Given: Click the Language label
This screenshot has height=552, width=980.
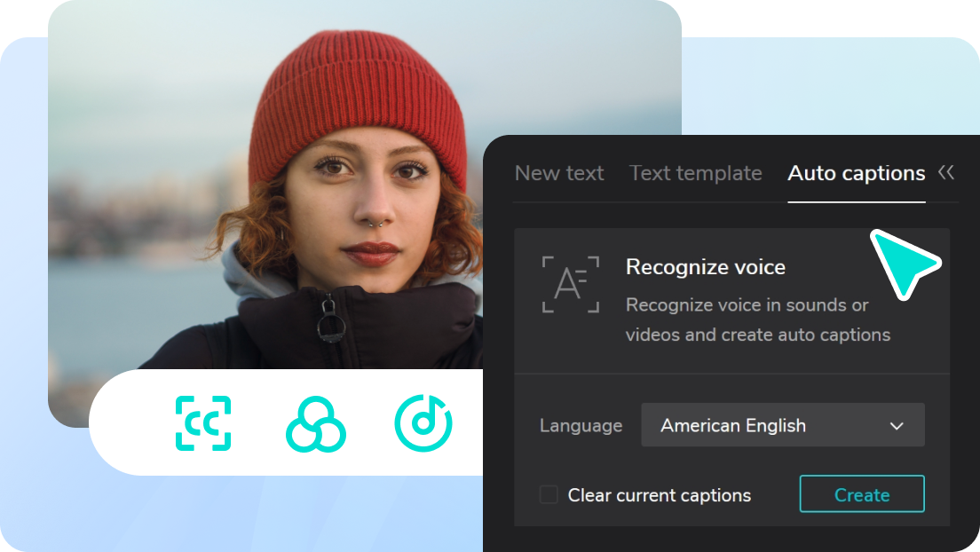Looking at the screenshot, I should [581, 426].
